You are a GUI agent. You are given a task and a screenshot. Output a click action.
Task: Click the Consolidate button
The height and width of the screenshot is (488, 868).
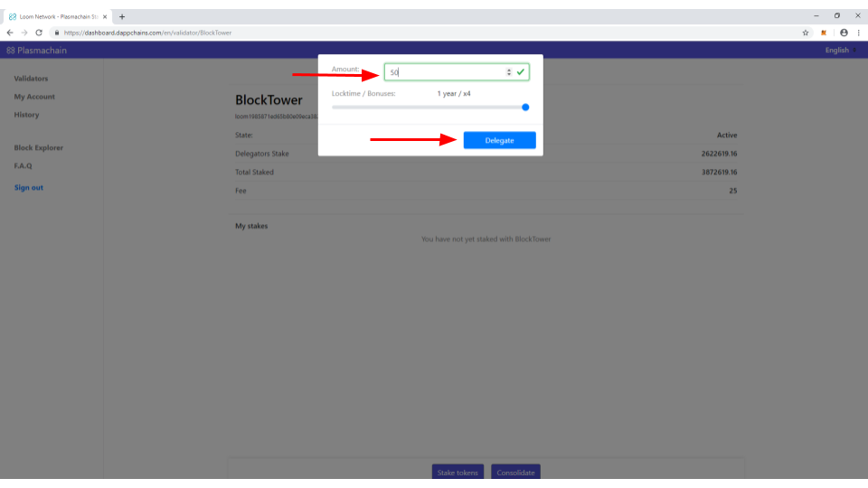pyautogui.click(x=515, y=472)
